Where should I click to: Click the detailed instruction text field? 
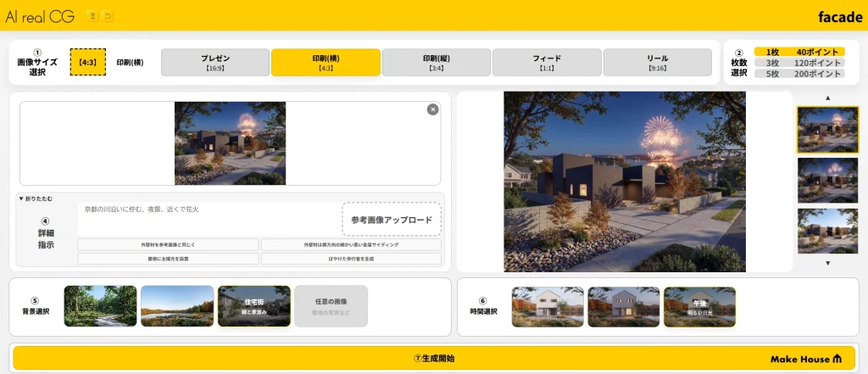click(208, 219)
